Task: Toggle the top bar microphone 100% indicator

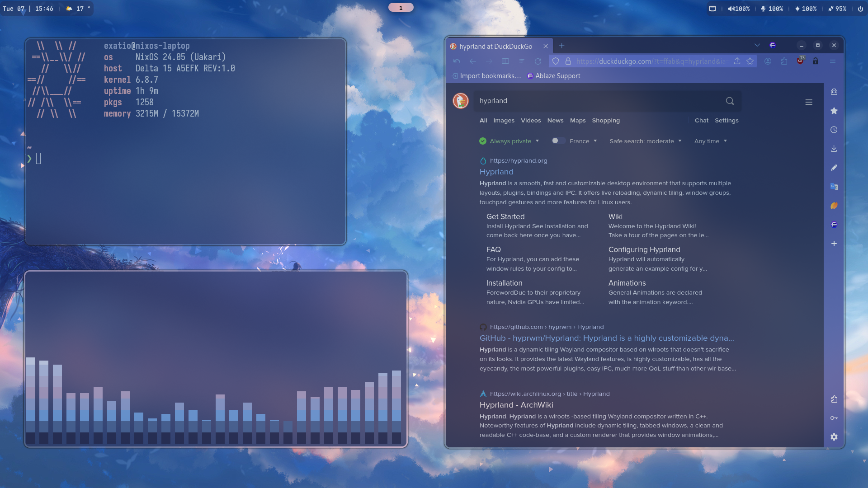Action: [x=772, y=9]
